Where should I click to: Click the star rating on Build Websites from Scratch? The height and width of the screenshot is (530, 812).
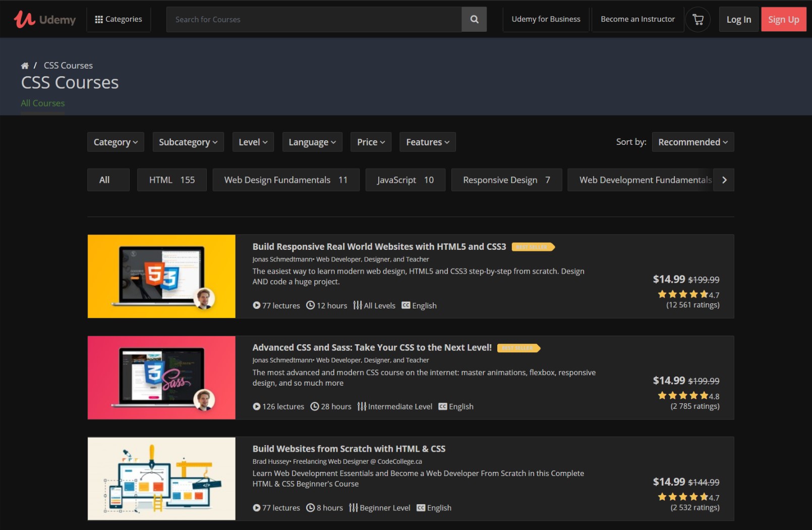(x=683, y=497)
